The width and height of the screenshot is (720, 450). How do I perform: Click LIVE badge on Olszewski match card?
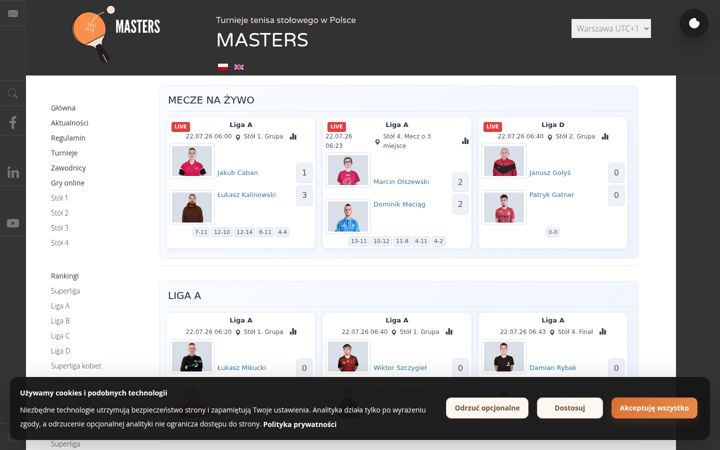click(x=337, y=127)
